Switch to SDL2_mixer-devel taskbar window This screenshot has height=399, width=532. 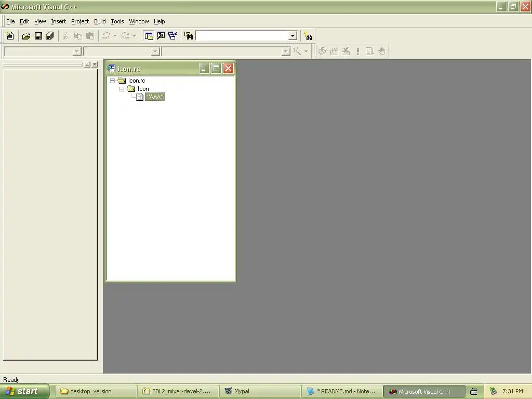179,391
